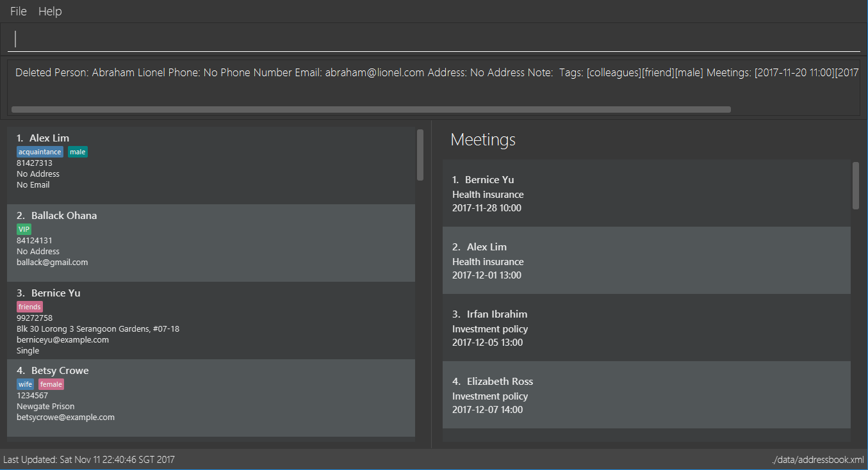The width and height of the screenshot is (868, 470).
Task: Click No Email under Alex Lim
Action: [33, 185]
